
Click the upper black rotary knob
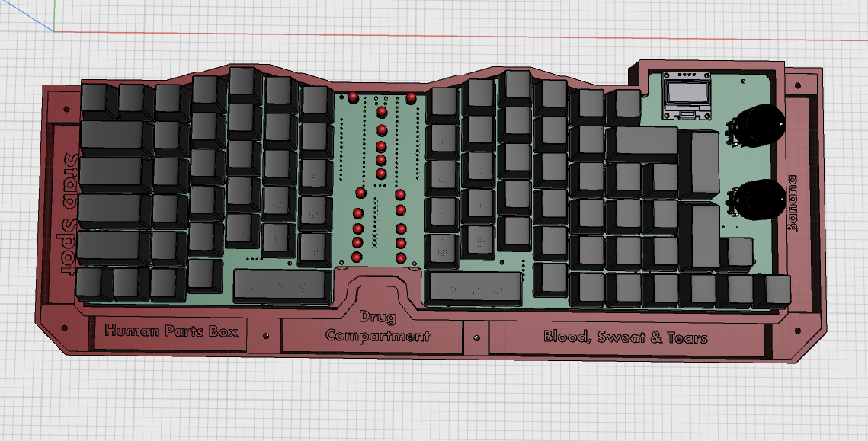point(757,126)
